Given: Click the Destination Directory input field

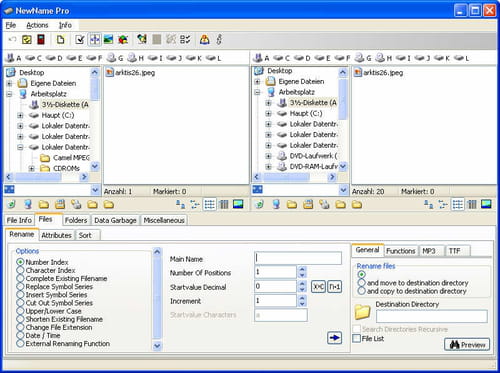Looking at the screenshot, I should click(432, 316).
